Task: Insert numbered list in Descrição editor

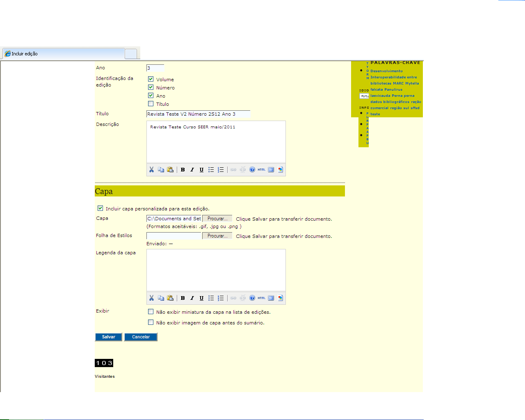Action: click(221, 170)
